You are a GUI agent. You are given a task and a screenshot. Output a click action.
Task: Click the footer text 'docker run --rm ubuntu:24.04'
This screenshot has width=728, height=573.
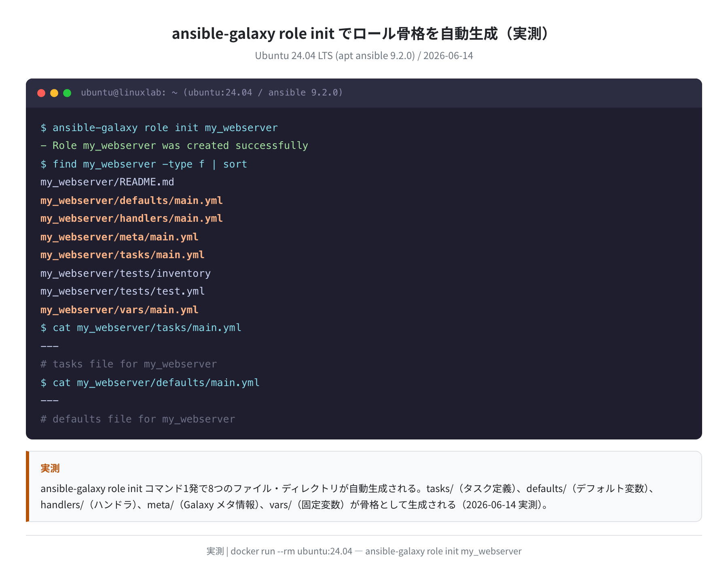(291, 551)
